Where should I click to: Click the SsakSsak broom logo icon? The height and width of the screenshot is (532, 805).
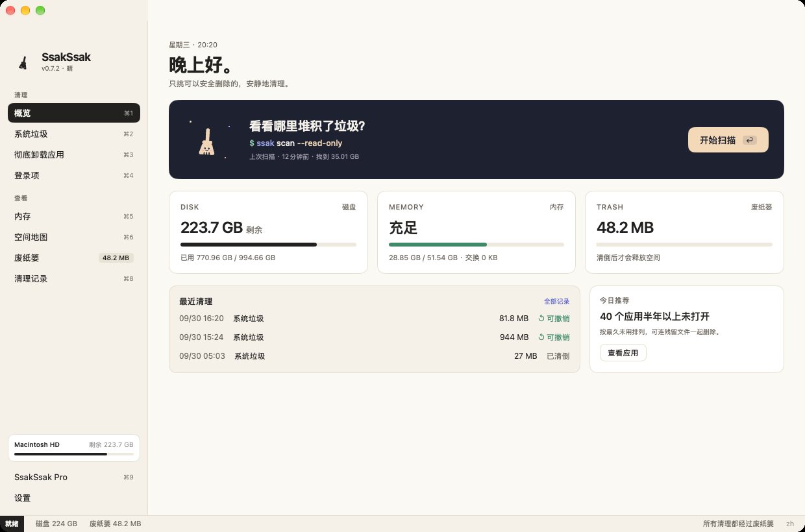point(23,62)
